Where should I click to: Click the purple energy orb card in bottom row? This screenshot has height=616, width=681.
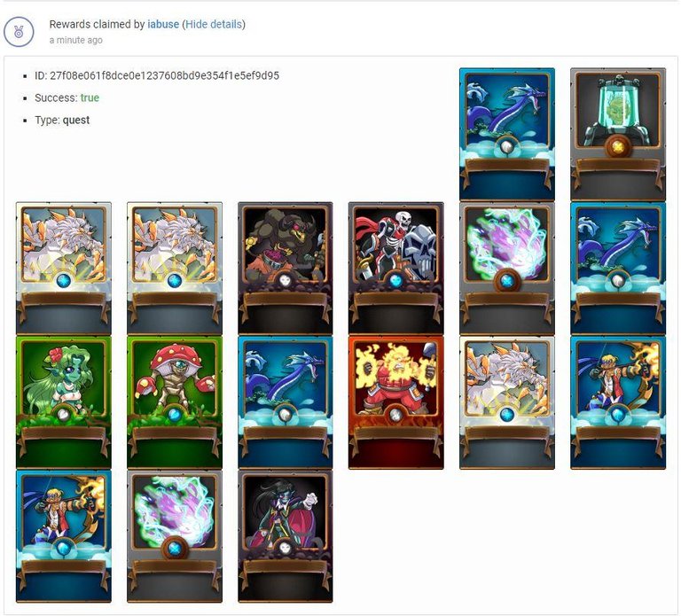tap(175, 536)
